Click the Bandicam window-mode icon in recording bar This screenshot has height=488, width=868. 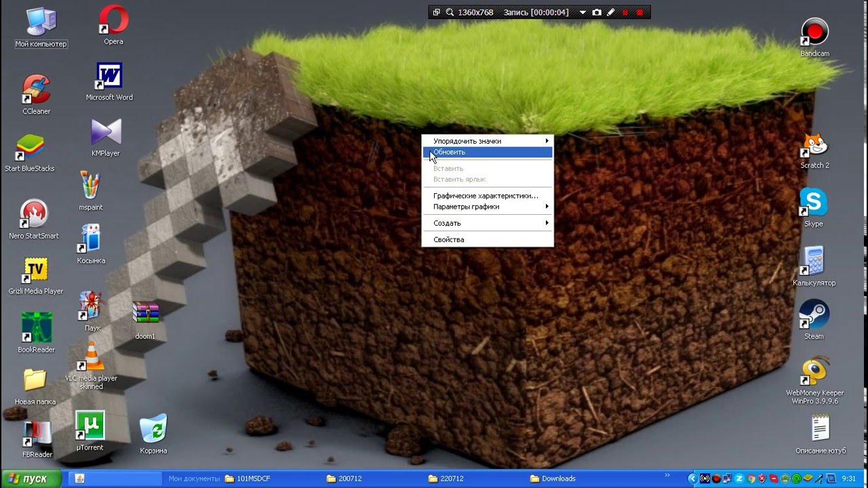point(437,12)
